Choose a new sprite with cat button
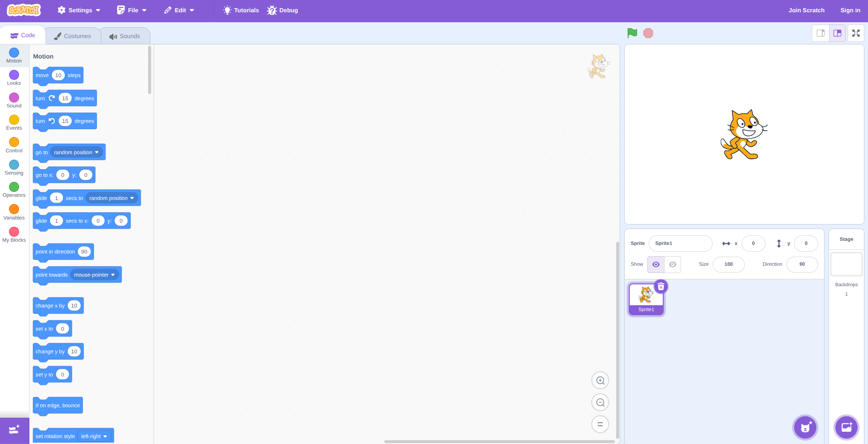868x444 pixels. (x=805, y=427)
